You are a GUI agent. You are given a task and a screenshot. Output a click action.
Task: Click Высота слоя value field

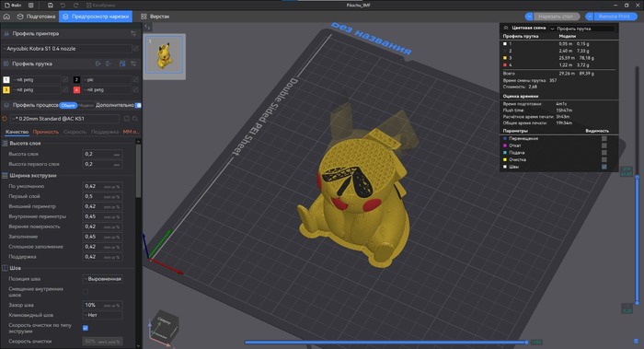pos(102,154)
